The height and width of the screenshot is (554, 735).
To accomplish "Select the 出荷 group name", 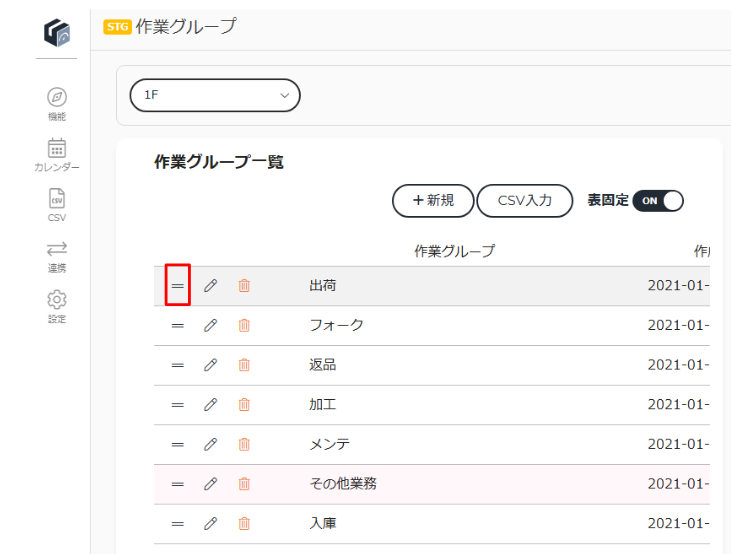I will tap(322, 285).
